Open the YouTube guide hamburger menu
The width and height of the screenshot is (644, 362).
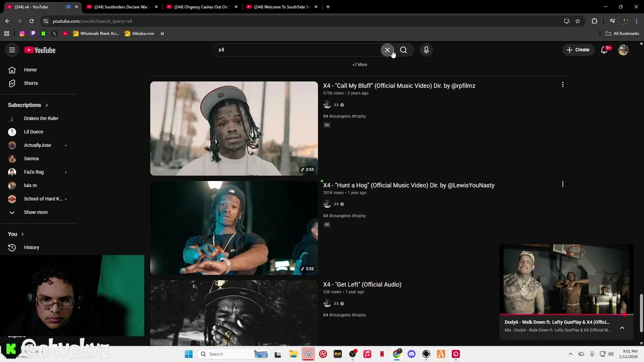(12, 50)
